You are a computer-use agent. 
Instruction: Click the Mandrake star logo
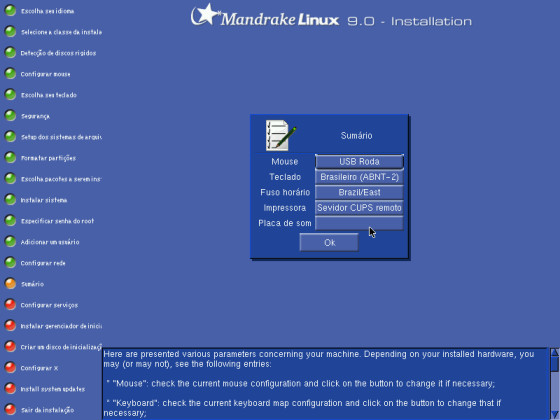click(205, 15)
